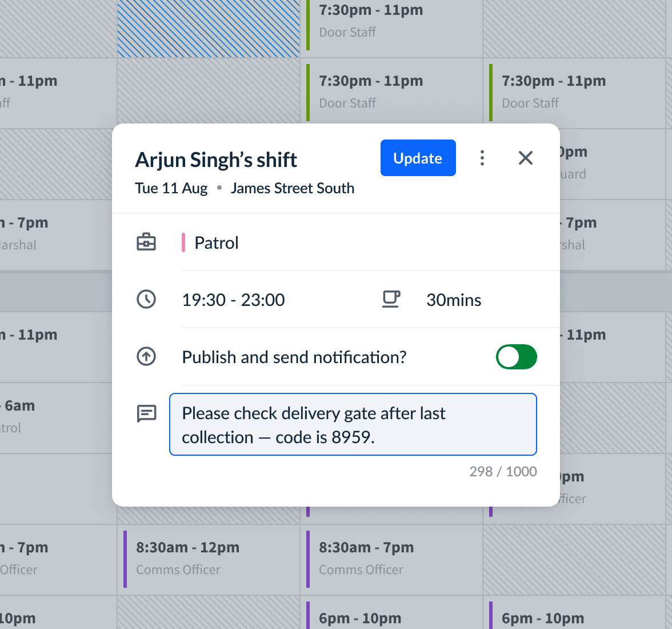Select the blue hatched empty schedule cell
Image resolution: width=672 pixels, height=629 pixels.
pyautogui.click(x=209, y=29)
